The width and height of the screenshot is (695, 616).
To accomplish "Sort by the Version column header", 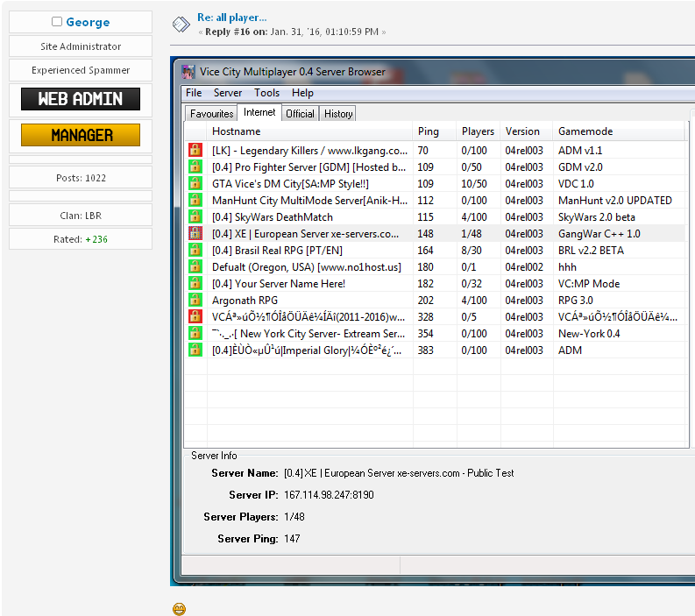I will 527,131.
